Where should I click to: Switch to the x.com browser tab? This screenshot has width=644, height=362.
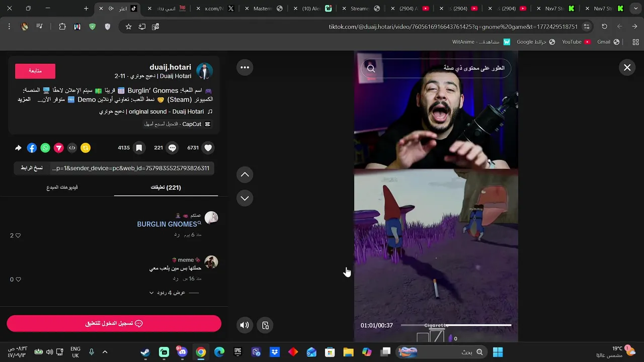216,9
